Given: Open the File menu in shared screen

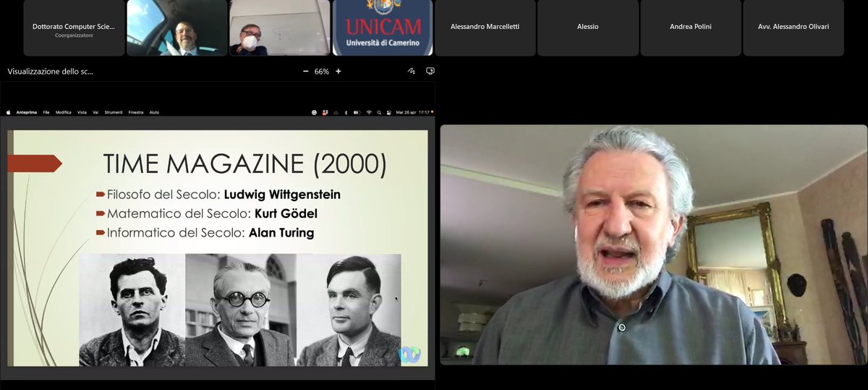Looking at the screenshot, I should click(46, 112).
